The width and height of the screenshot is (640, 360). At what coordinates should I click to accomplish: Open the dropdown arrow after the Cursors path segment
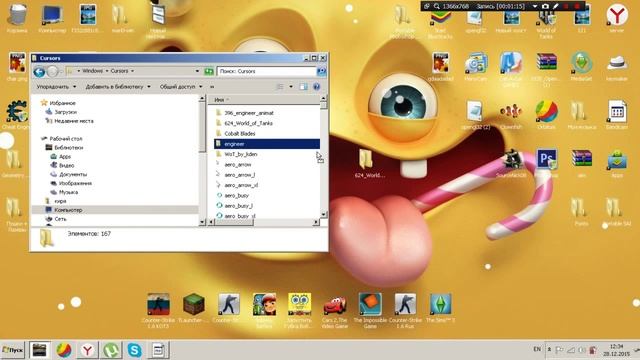pos(132,71)
